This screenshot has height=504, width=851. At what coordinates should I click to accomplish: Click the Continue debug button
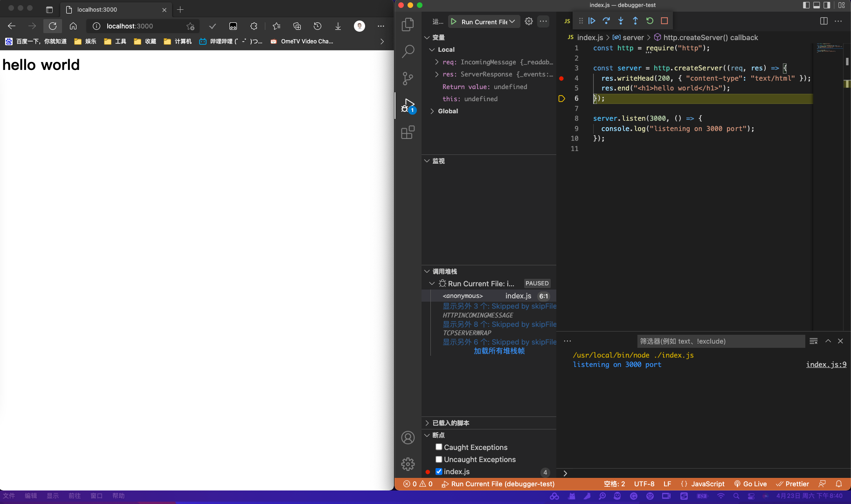click(x=592, y=21)
